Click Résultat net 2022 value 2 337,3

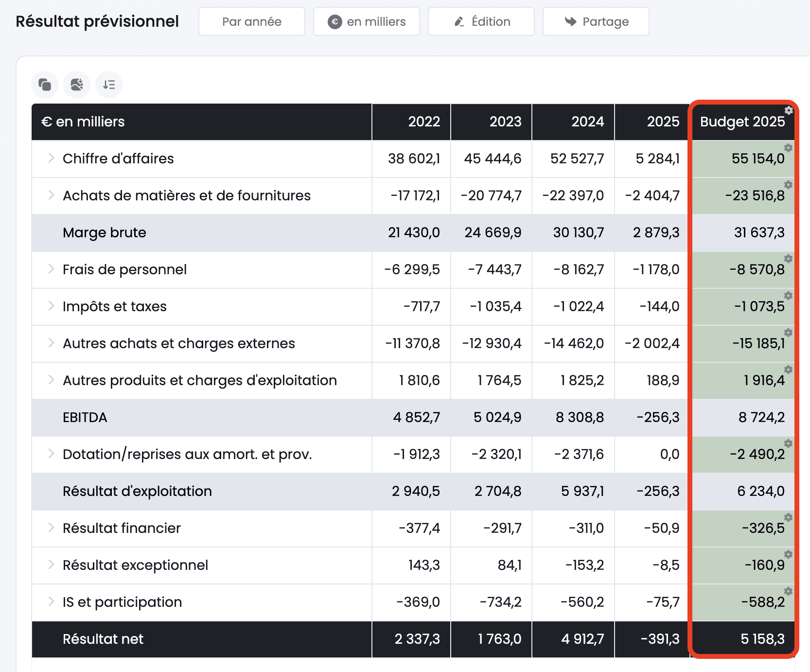tap(417, 639)
